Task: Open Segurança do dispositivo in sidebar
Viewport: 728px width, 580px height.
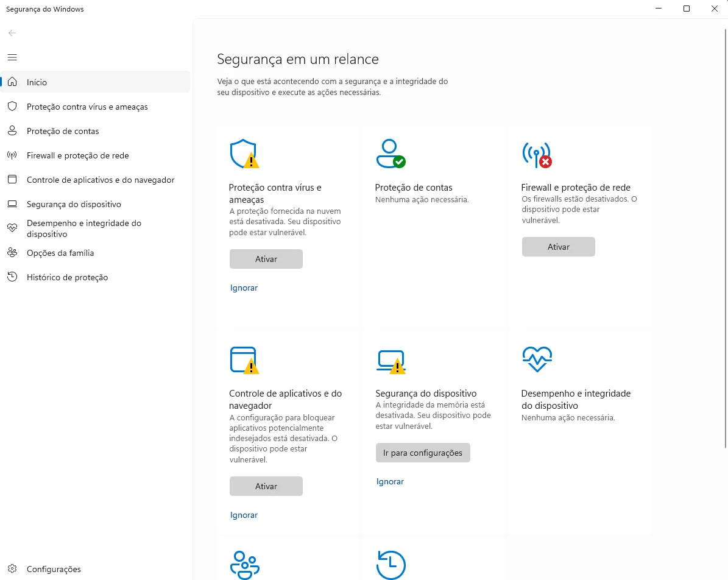Action: pos(95,204)
